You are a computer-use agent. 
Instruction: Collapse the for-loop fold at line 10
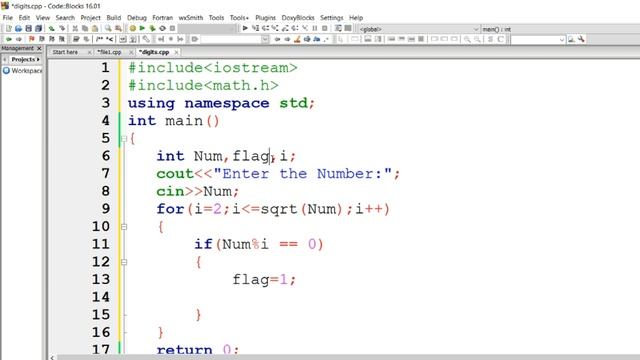(x=124, y=227)
